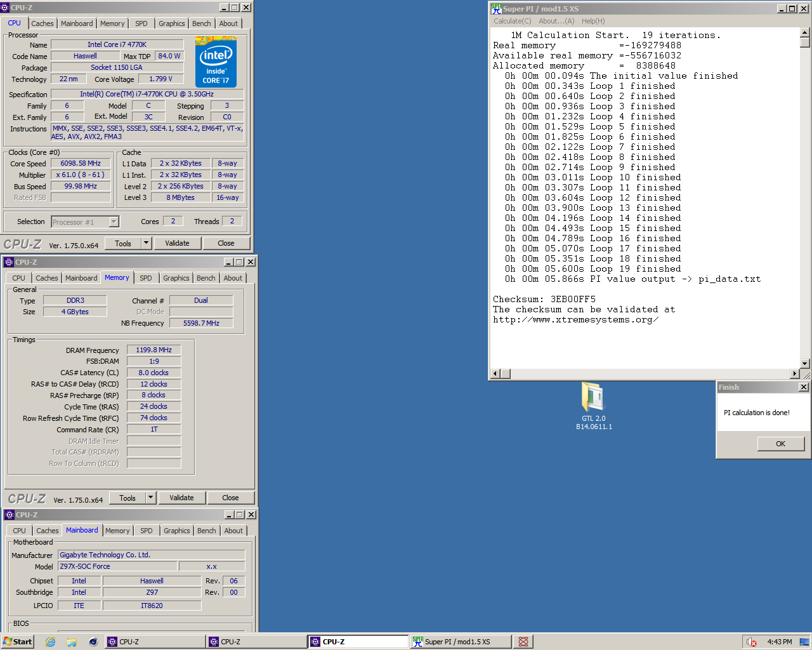Image resolution: width=812 pixels, height=650 pixels.
Task: Click the Core Voltage value 1.799 V
Action: (x=160, y=79)
